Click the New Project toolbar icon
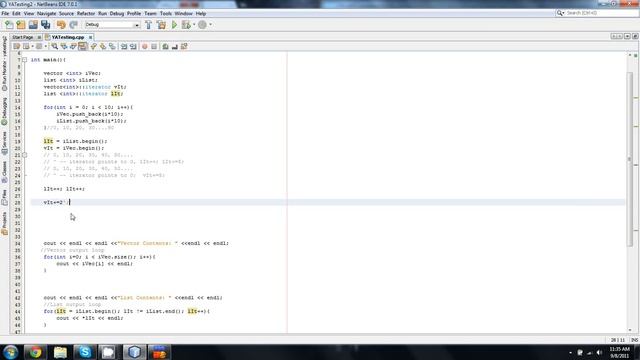 click(21, 25)
